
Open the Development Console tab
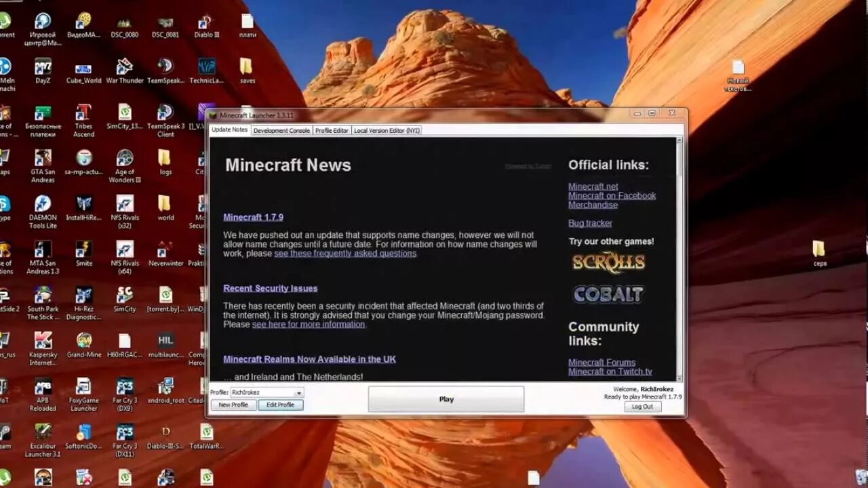(x=281, y=130)
